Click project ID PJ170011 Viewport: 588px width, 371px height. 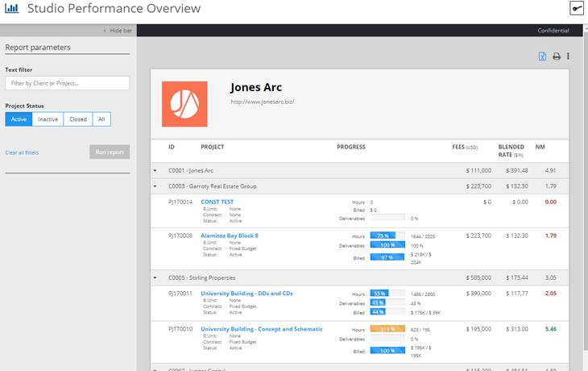180,294
